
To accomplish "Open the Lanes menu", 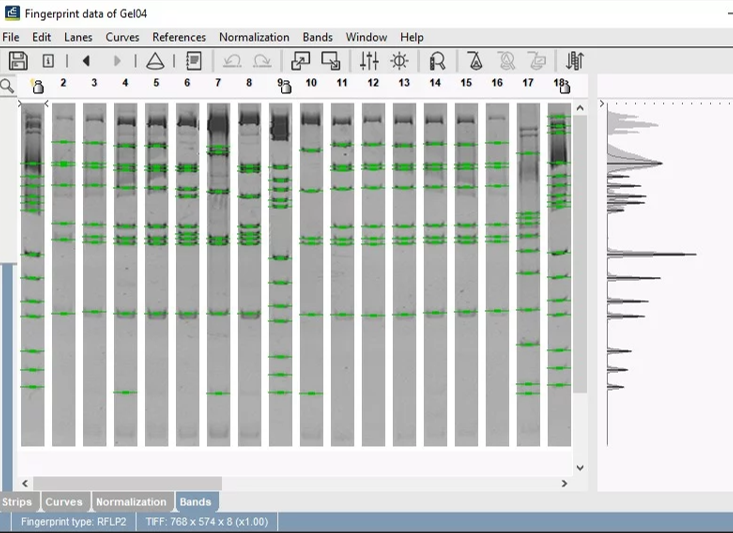I will point(78,37).
